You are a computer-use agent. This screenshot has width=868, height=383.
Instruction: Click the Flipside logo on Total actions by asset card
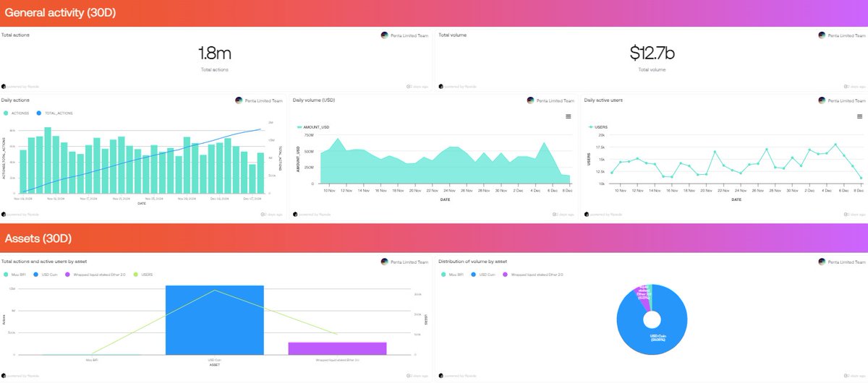4,376
